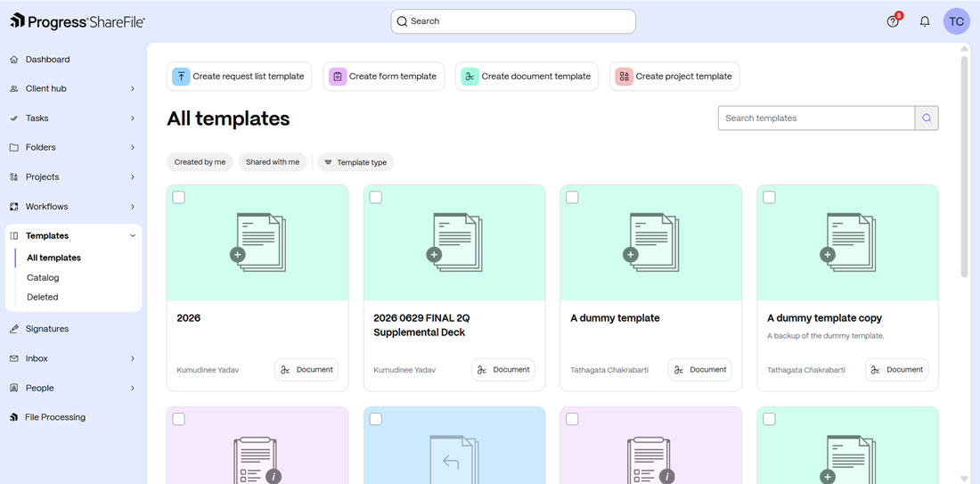
Task: Click the green document template icon
Action: (470, 77)
